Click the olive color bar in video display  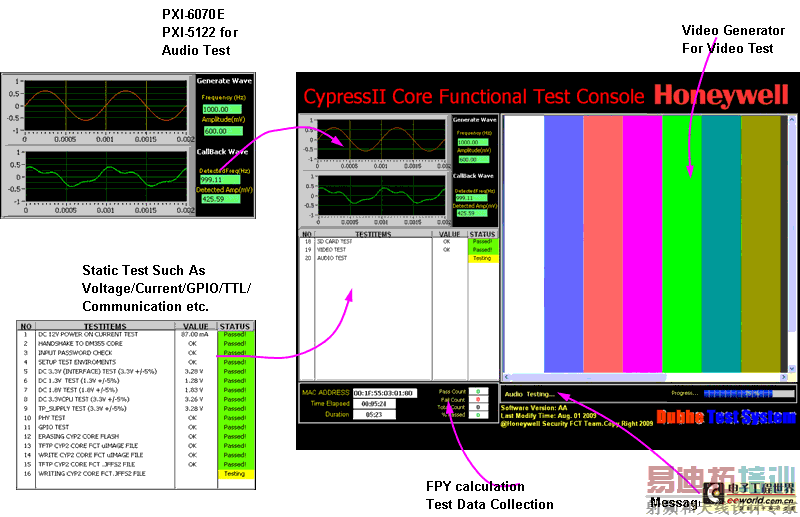click(x=761, y=244)
